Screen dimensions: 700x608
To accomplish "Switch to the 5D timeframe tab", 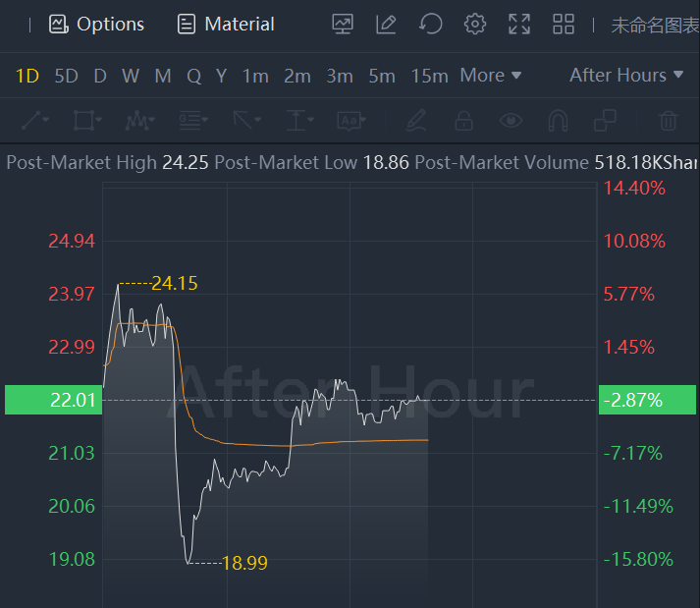I will 66,76.
